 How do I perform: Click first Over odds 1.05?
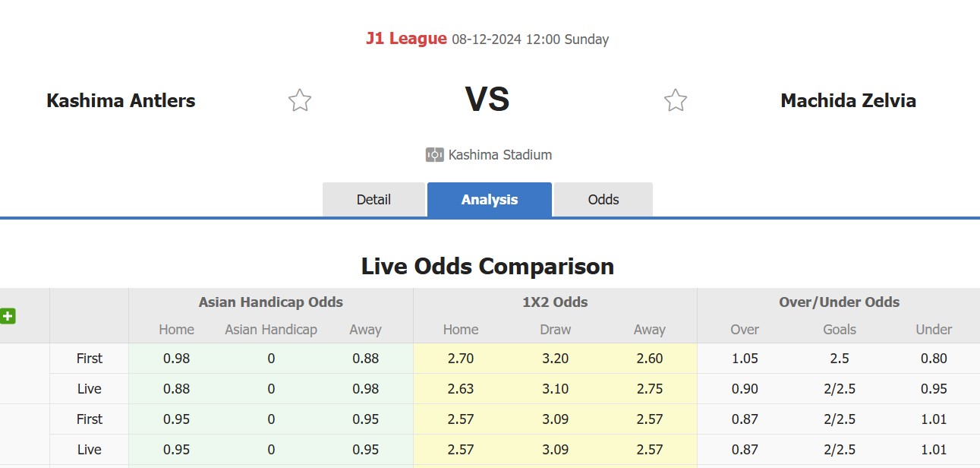click(745, 359)
